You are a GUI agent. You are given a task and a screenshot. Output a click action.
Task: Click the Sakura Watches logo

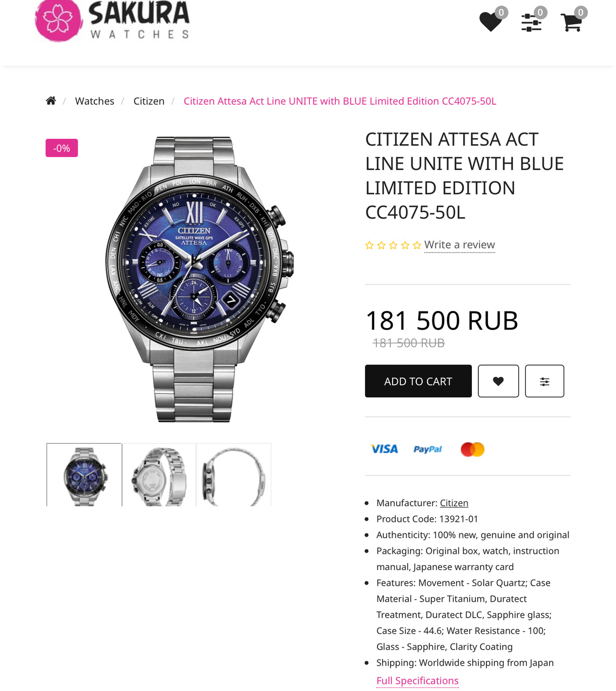[x=112, y=21]
